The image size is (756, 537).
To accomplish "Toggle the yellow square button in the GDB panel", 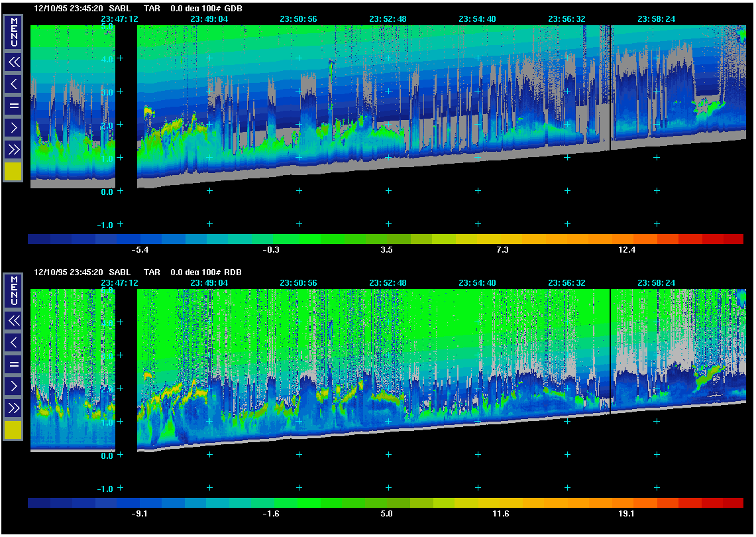I will (13, 172).
